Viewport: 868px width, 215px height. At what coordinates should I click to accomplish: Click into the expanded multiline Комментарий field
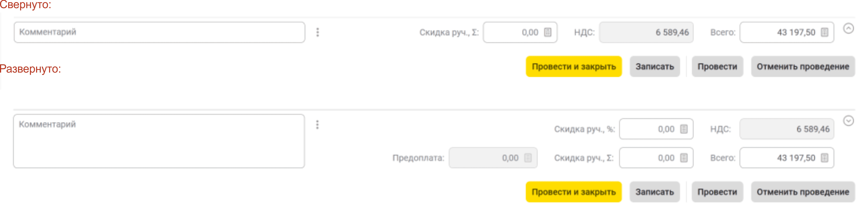pyautogui.click(x=159, y=141)
